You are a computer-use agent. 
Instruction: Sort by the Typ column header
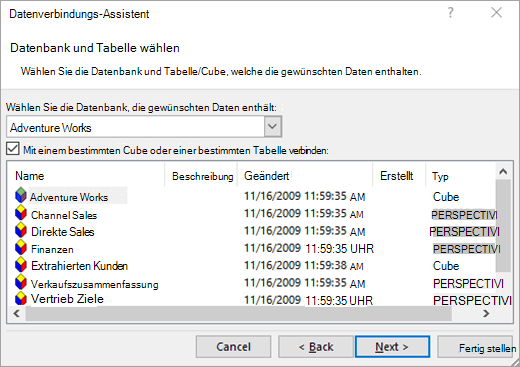[440, 176]
